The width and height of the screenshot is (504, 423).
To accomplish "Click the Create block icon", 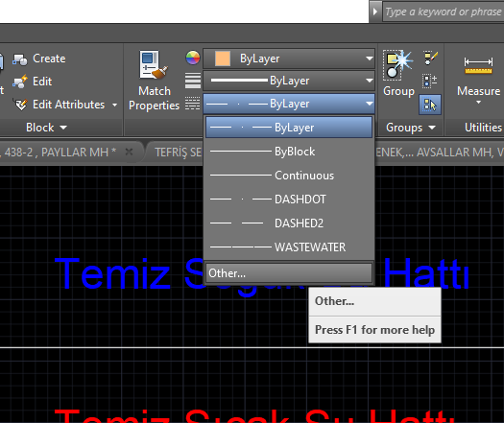I will [x=20, y=59].
